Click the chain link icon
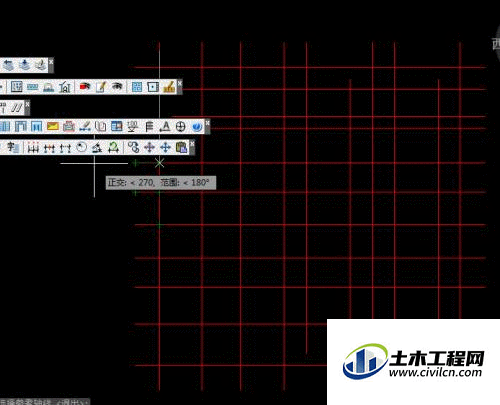The height and width of the screenshot is (405, 500). (133, 147)
